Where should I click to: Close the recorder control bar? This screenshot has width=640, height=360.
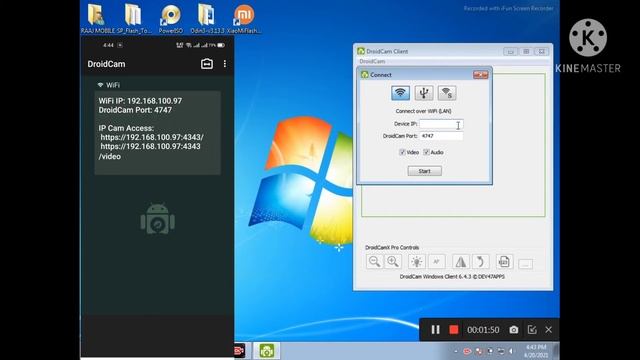point(549,329)
